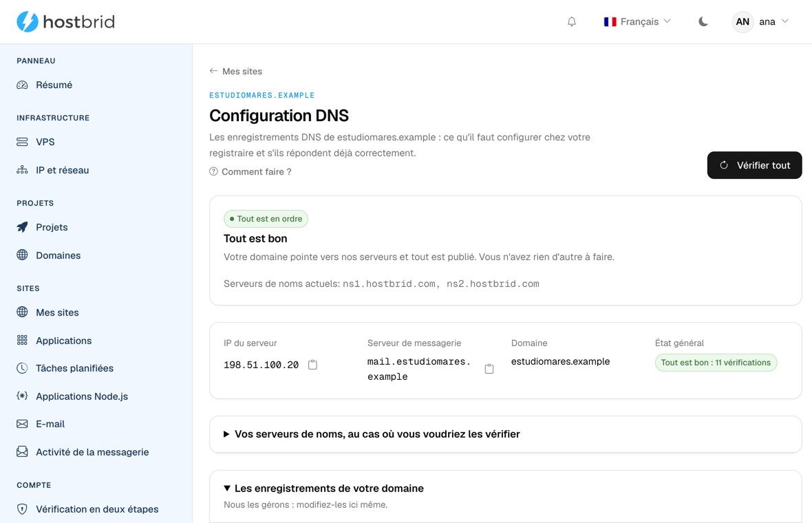Click the VPS server icon
The width and height of the screenshot is (812, 523).
(22, 142)
